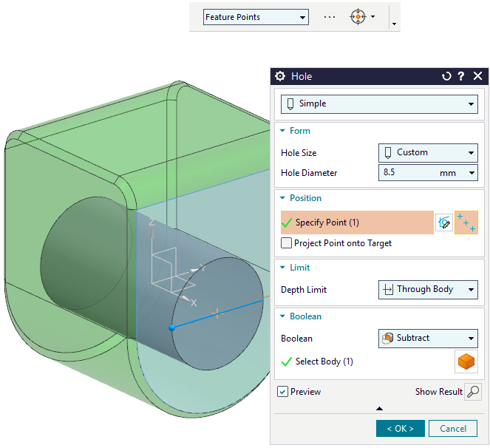
Task: Collapse the Limit section
Action: 282,268
